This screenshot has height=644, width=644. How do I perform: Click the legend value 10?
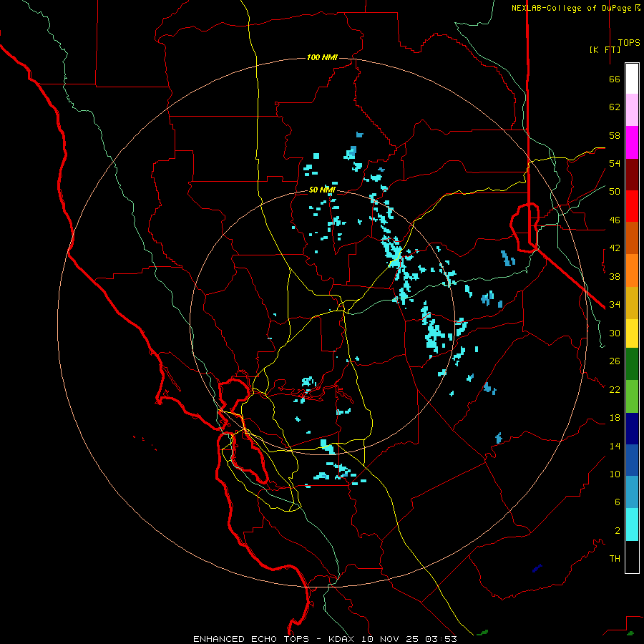(615, 474)
